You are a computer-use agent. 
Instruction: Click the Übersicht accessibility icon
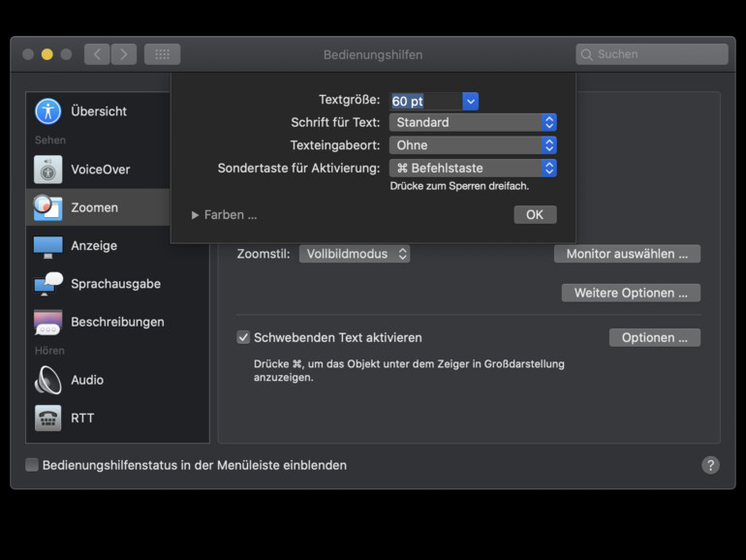coord(47,111)
